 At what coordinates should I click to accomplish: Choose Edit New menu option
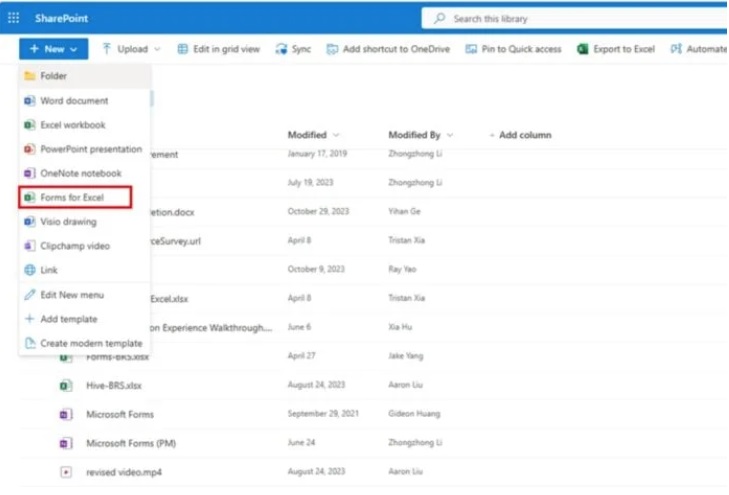(85, 295)
